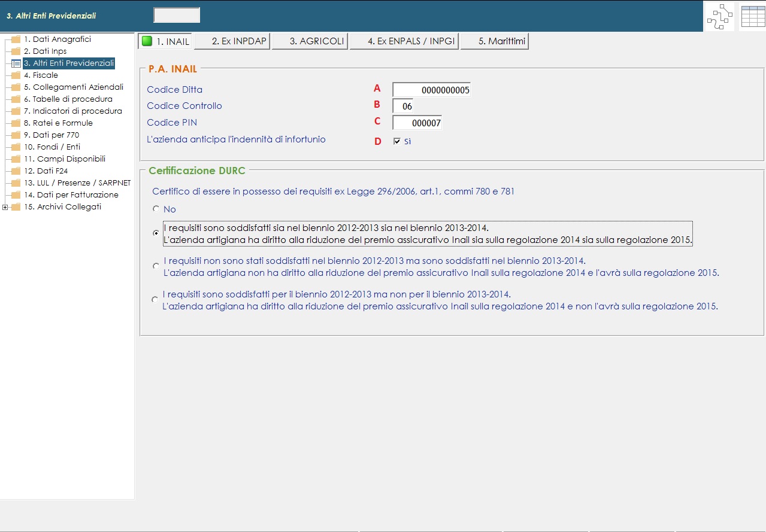
Task: Click the flowchart diagram icon in header
Action: 719,17
